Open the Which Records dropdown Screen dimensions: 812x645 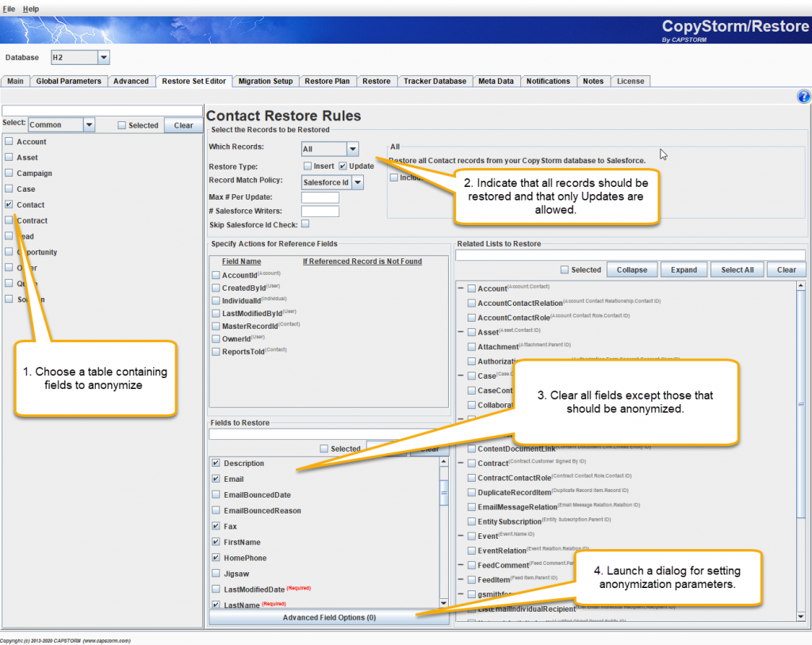353,149
